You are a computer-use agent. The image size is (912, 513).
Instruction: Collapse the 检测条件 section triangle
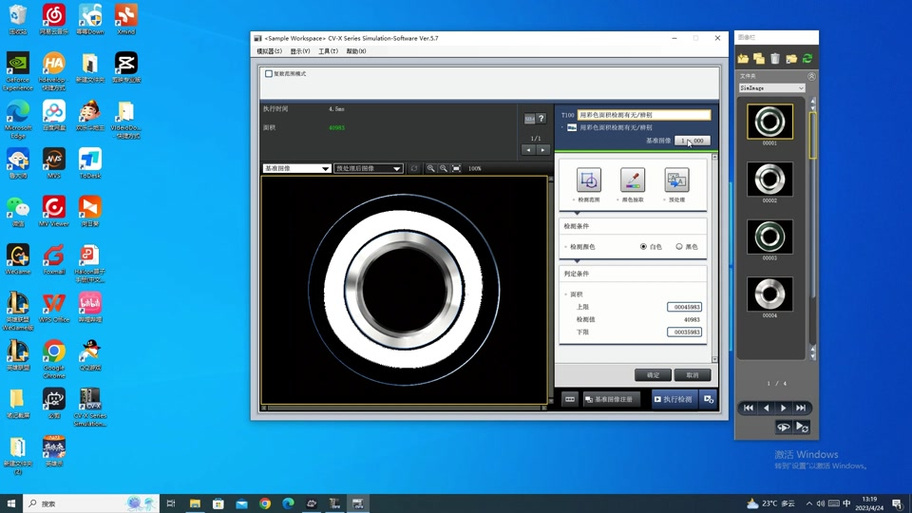coord(576,213)
